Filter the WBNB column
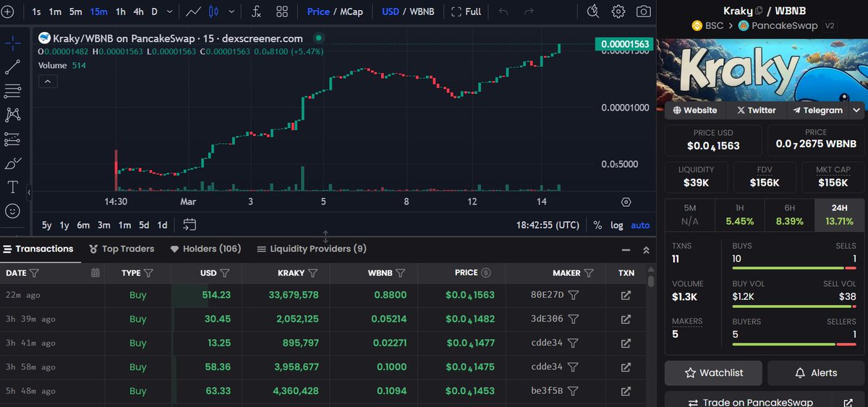The image size is (868, 407). tap(400, 273)
